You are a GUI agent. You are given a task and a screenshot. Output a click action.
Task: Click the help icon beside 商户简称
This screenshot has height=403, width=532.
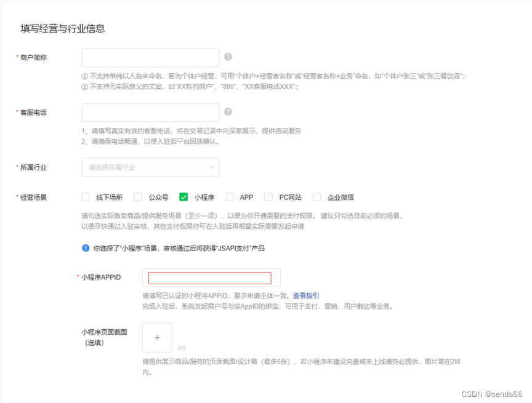(x=228, y=57)
